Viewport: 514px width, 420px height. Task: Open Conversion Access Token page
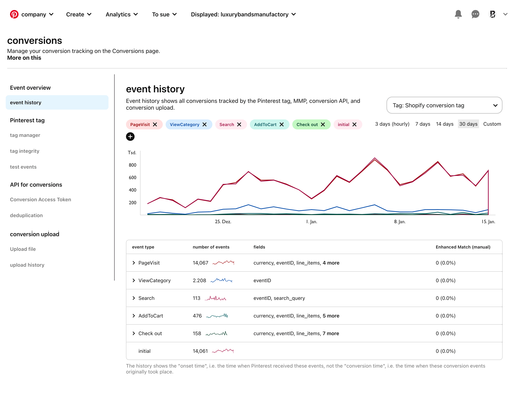(41, 200)
